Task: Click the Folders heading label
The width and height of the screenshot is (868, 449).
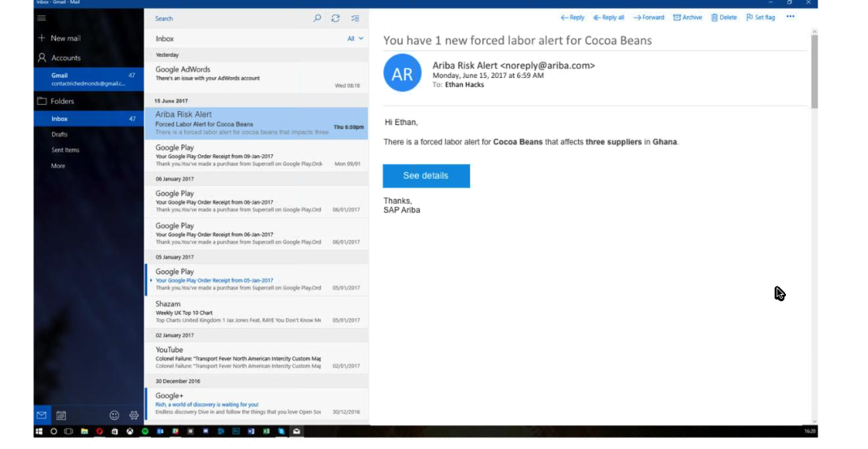Action: [62, 101]
